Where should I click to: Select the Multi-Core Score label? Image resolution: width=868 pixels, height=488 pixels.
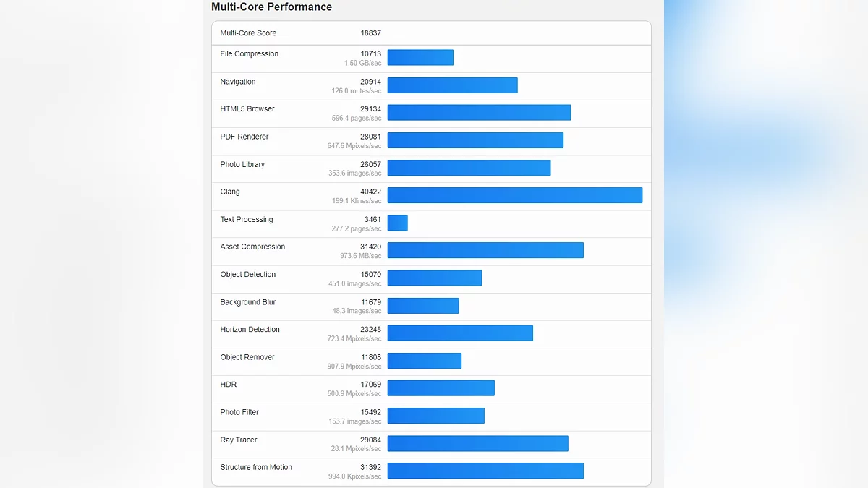(x=248, y=33)
